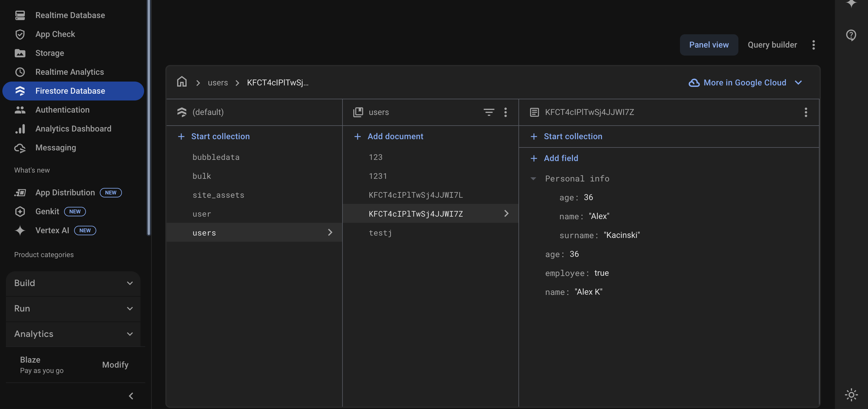Click the help question mark icon
868x409 pixels.
pos(851,35)
